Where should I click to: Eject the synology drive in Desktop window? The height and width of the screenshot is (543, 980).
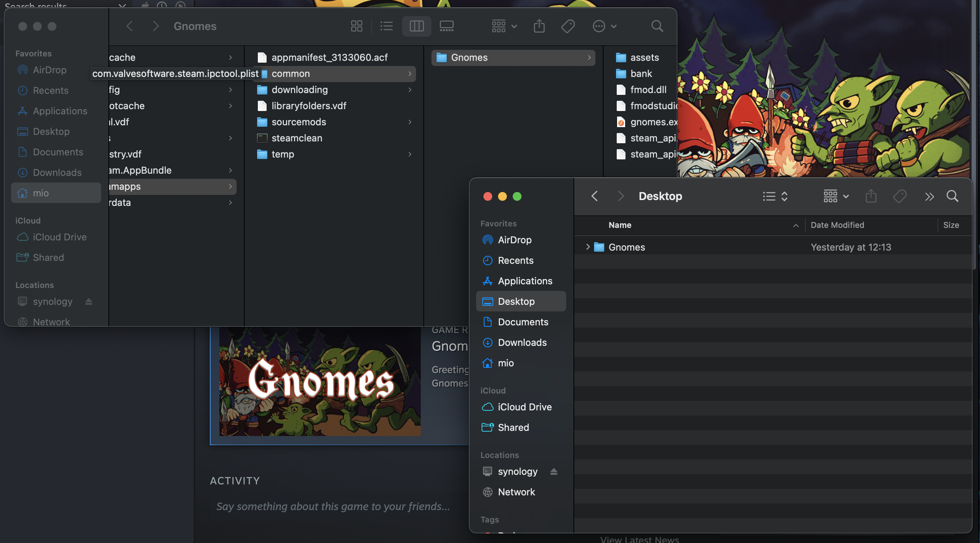pyautogui.click(x=553, y=472)
